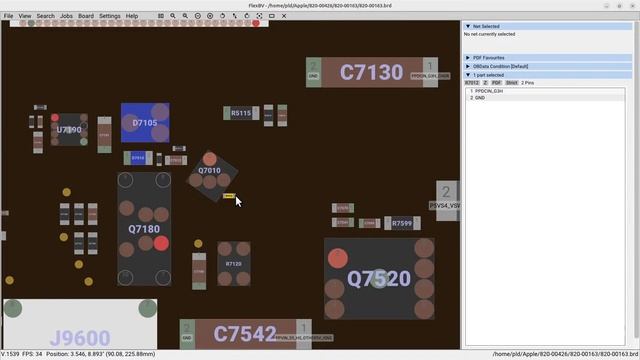The height and width of the screenshot is (360, 640).
Task: Click the GND pin 2 of C7542
Action: click(x=187, y=334)
